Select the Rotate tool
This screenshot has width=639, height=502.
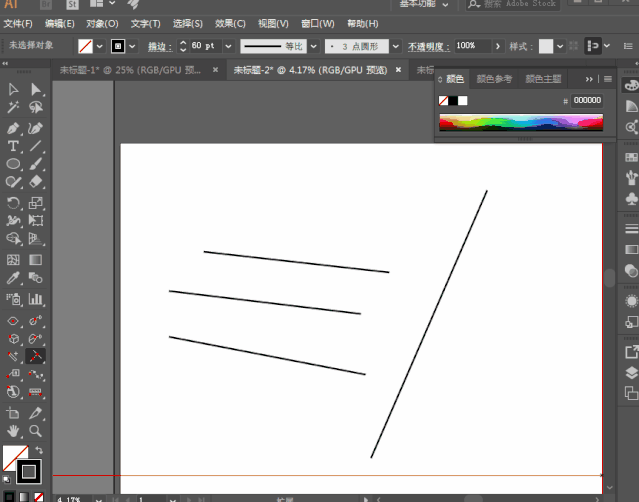pyautogui.click(x=13, y=203)
